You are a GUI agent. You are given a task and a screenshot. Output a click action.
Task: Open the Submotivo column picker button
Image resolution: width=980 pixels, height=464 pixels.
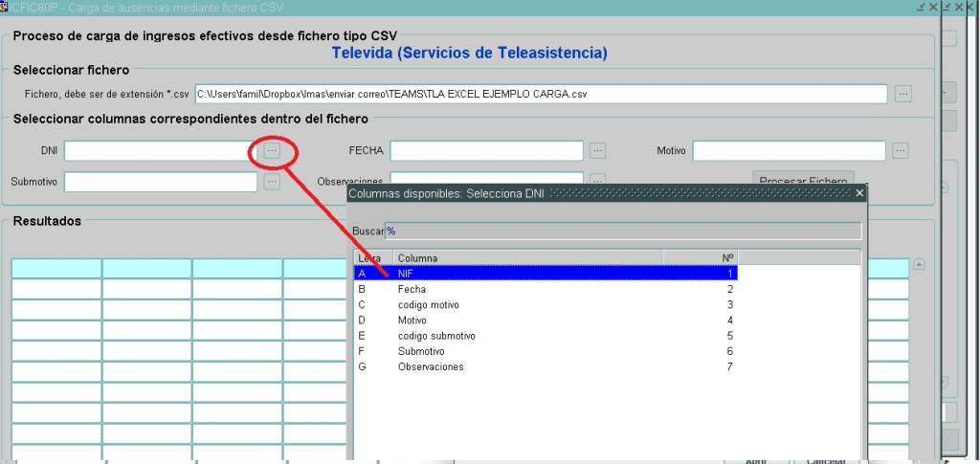[x=272, y=182]
